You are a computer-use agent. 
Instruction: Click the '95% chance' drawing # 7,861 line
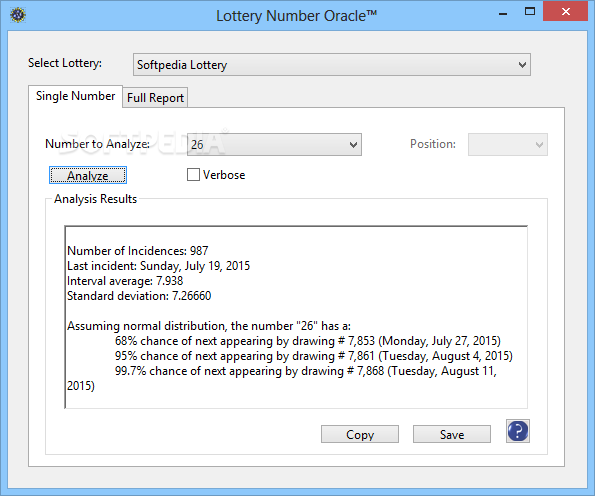tap(314, 356)
